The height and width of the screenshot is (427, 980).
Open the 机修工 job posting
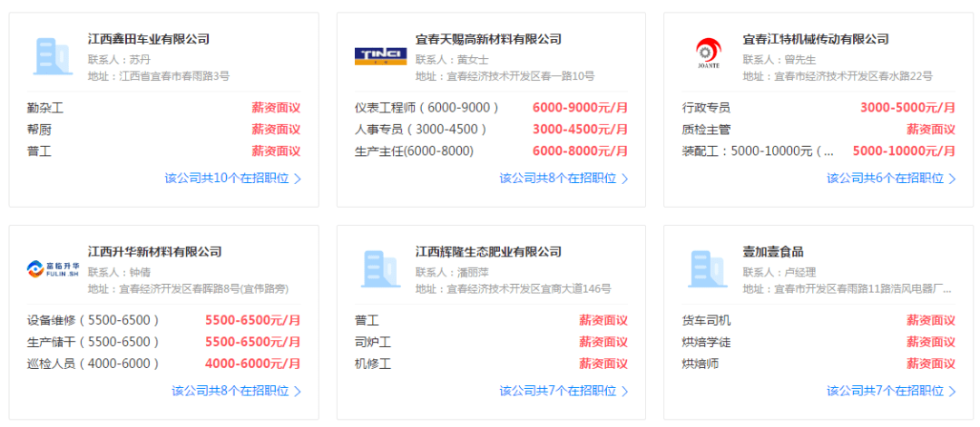click(373, 364)
